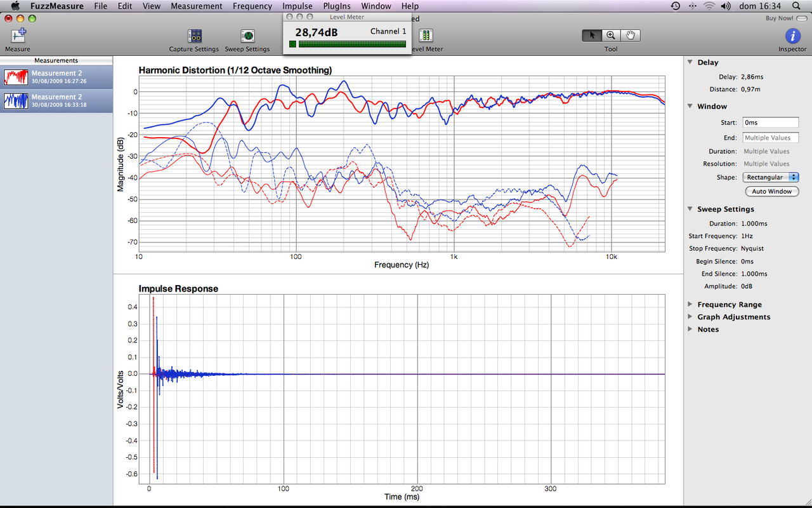The width and height of the screenshot is (812, 508).
Task: Open the Apple menu
Action: 15,6
